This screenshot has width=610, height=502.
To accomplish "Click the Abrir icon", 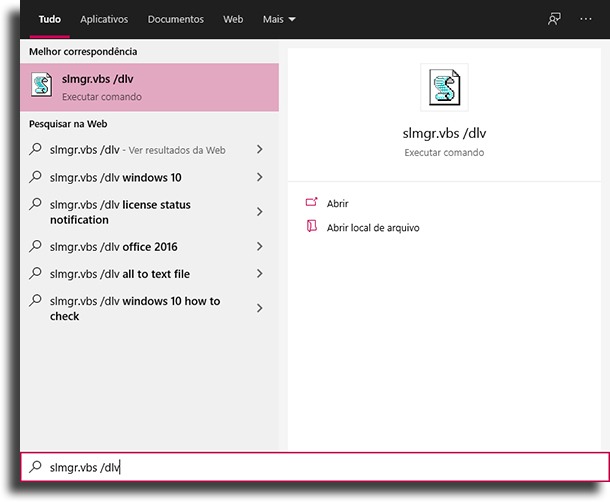I will [x=312, y=202].
